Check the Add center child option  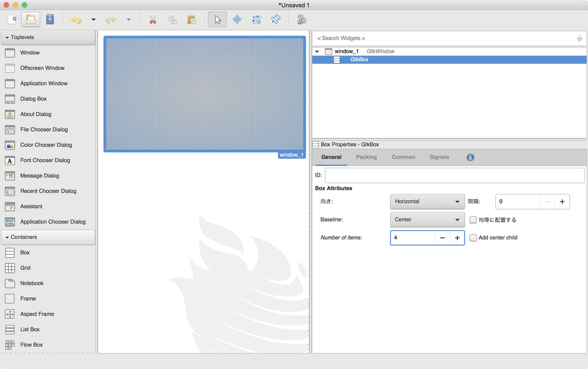[x=473, y=238]
